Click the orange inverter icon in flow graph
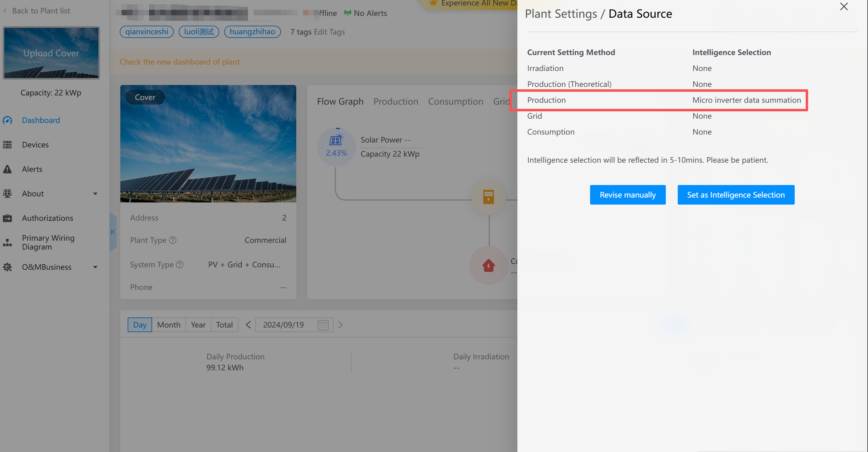 [488, 197]
